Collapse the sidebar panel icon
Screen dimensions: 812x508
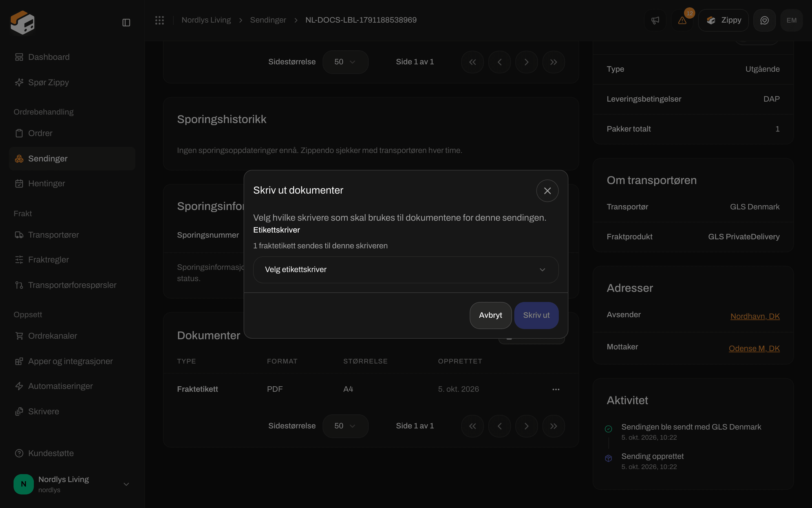click(x=126, y=23)
